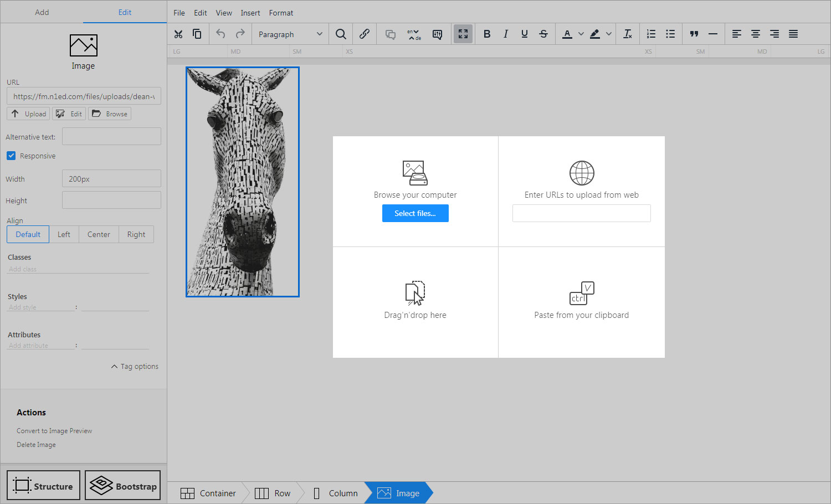Image resolution: width=831 pixels, height=504 pixels.
Task: Insert a link with the chain icon
Action: pyautogui.click(x=365, y=34)
